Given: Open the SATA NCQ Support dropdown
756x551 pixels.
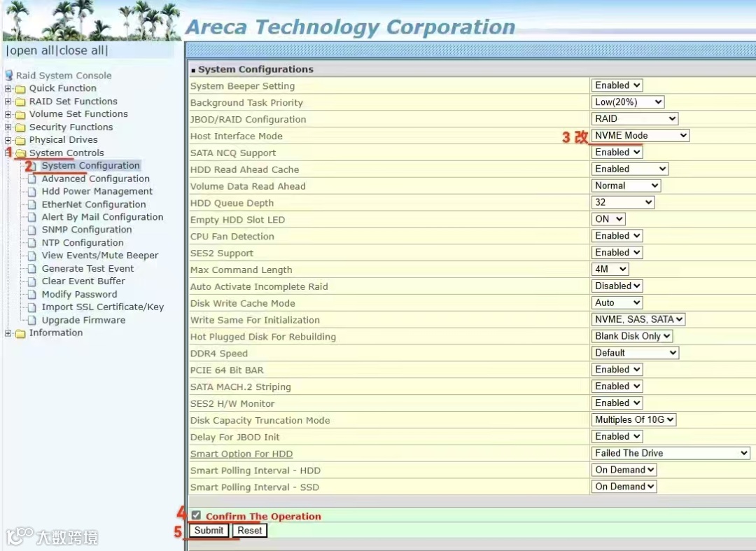Looking at the screenshot, I should (x=617, y=153).
